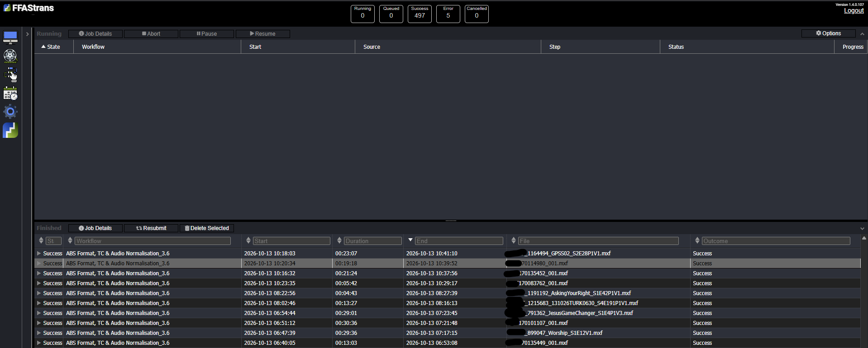868x348 pixels.
Task: Open the scheduler calendar sidebar icon
Action: click(x=10, y=94)
